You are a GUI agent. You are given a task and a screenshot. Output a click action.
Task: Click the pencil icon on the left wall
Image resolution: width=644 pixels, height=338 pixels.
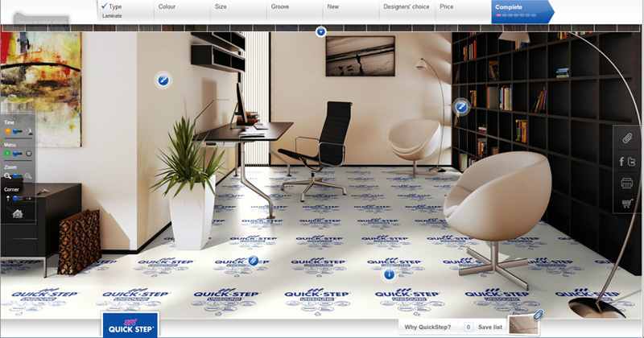pos(163,80)
